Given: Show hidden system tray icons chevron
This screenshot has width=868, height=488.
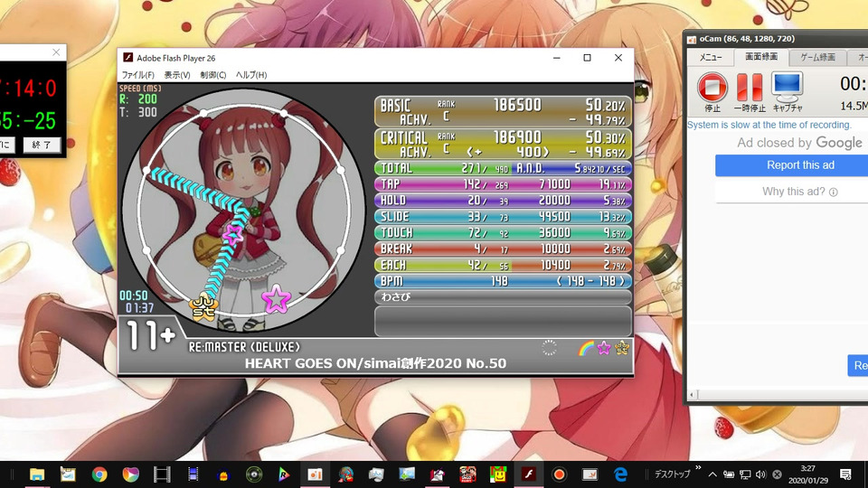Looking at the screenshot, I should click(x=712, y=474).
